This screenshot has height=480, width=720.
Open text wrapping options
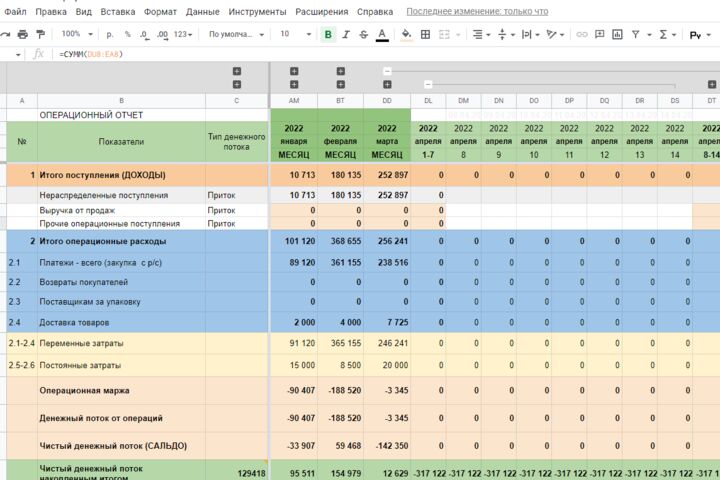click(531, 34)
